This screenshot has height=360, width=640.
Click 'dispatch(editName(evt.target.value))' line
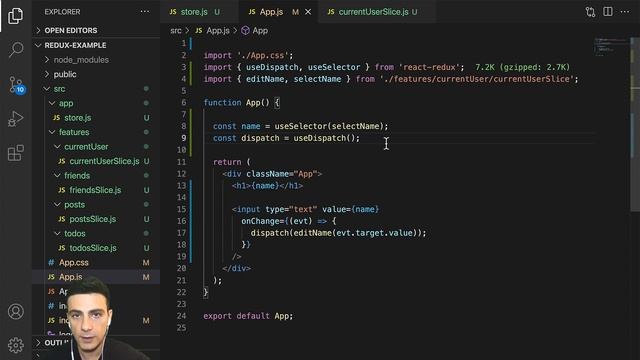tap(338, 233)
